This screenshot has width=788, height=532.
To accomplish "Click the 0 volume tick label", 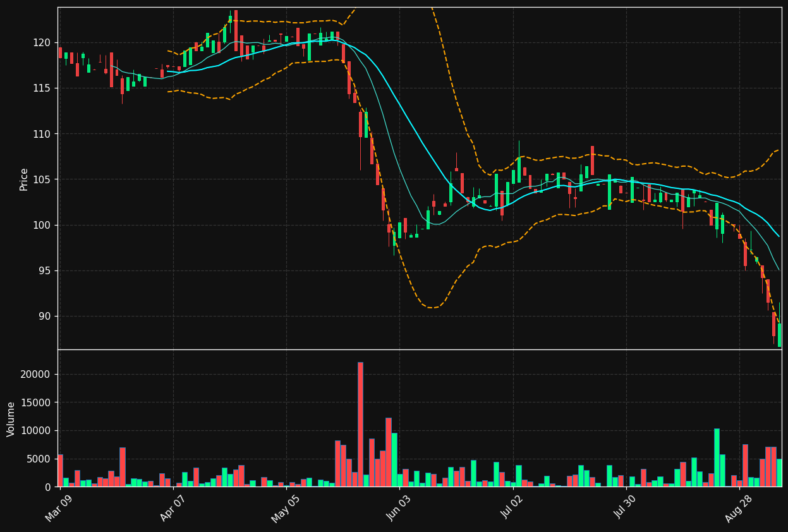I will (48, 487).
